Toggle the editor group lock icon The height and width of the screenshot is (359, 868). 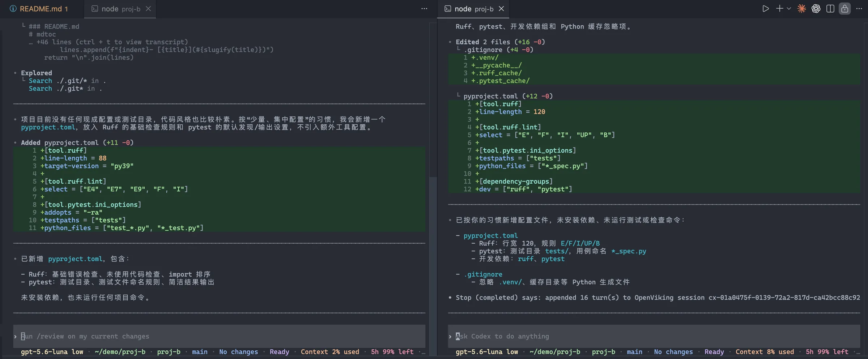pyautogui.click(x=845, y=9)
